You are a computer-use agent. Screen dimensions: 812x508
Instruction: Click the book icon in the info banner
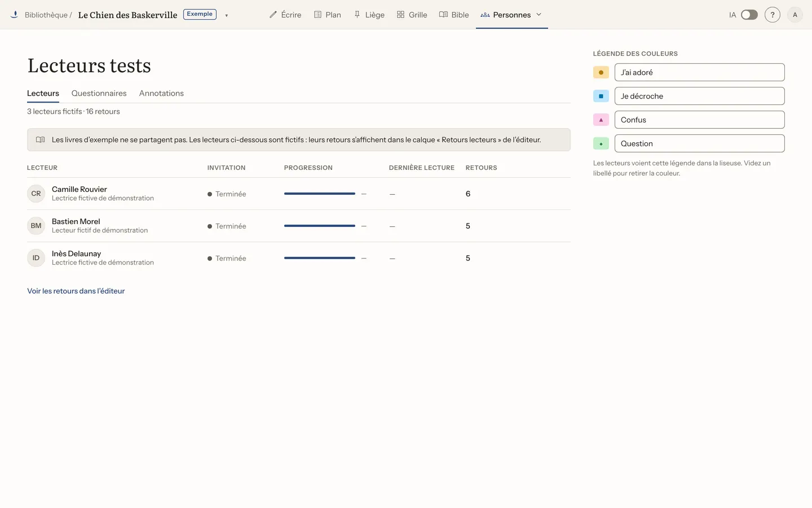(x=41, y=139)
